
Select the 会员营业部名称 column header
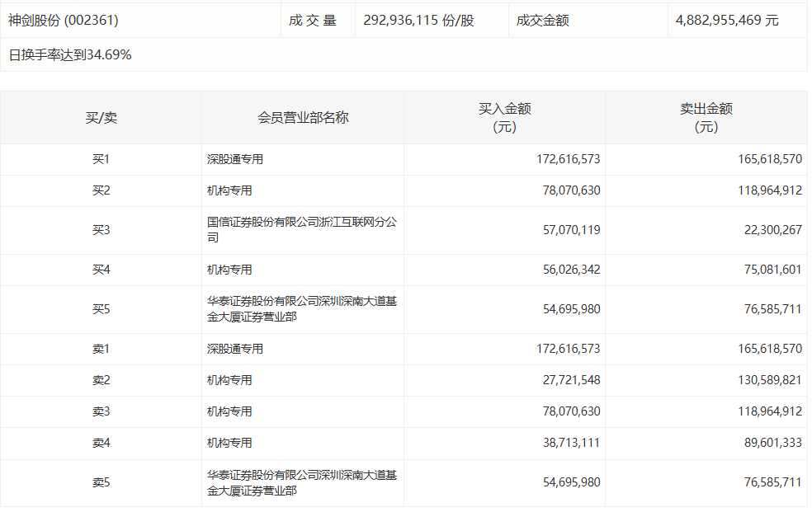303,118
